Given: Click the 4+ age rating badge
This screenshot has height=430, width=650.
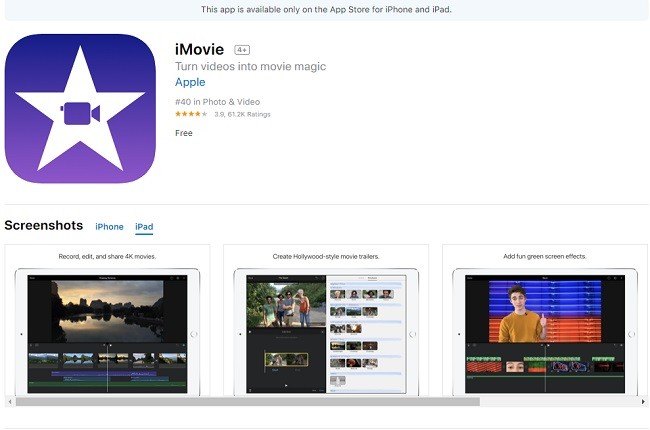Looking at the screenshot, I should 242,50.
